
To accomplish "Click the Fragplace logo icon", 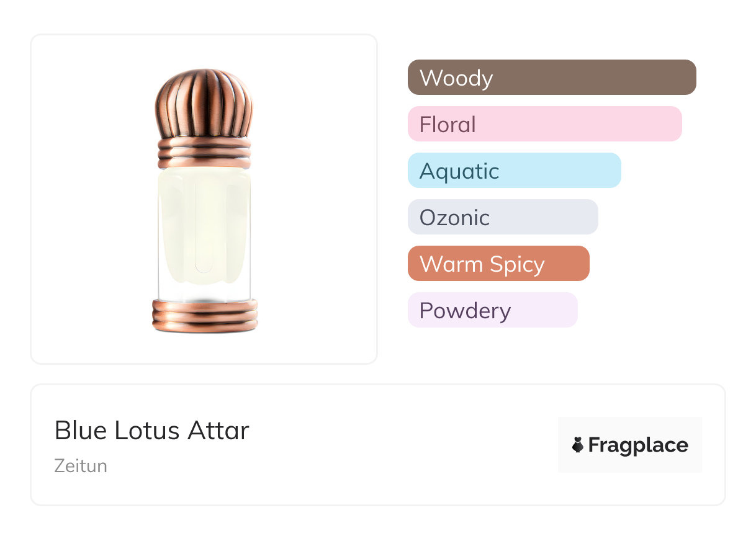I will click(578, 445).
